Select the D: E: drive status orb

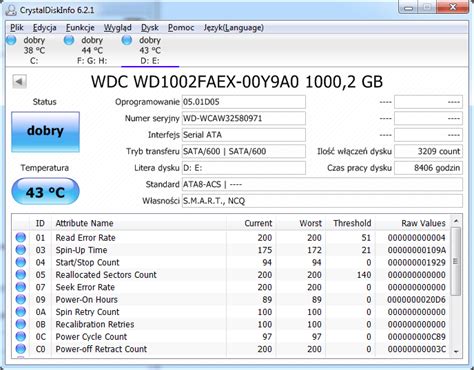(x=127, y=40)
